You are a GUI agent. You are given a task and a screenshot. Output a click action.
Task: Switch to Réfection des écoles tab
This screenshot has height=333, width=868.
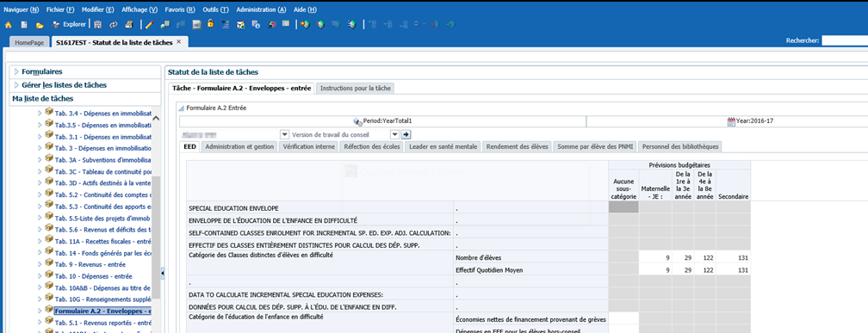372,146
